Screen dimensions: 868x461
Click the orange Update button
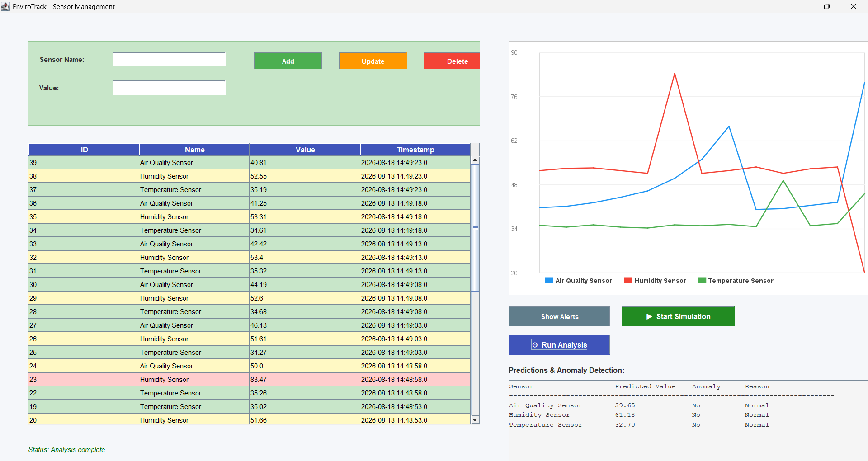[373, 61]
